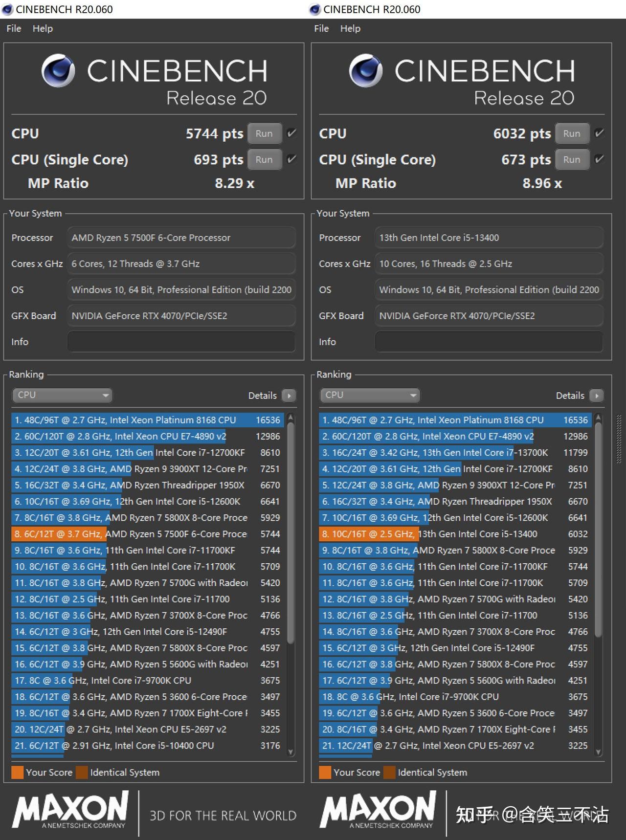Select Xeon E7-4890 v2 row in right ranking
This screenshot has height=840, width=626.
tap(455, 436)
